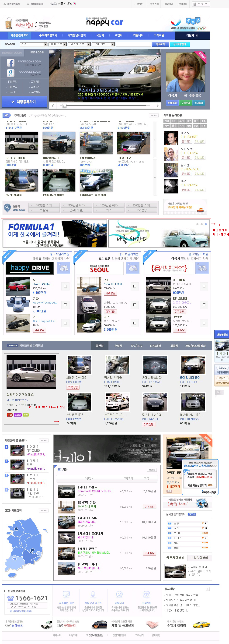
Task: Switch to the 수입차갤러리 tab
Action: (200, 558)
